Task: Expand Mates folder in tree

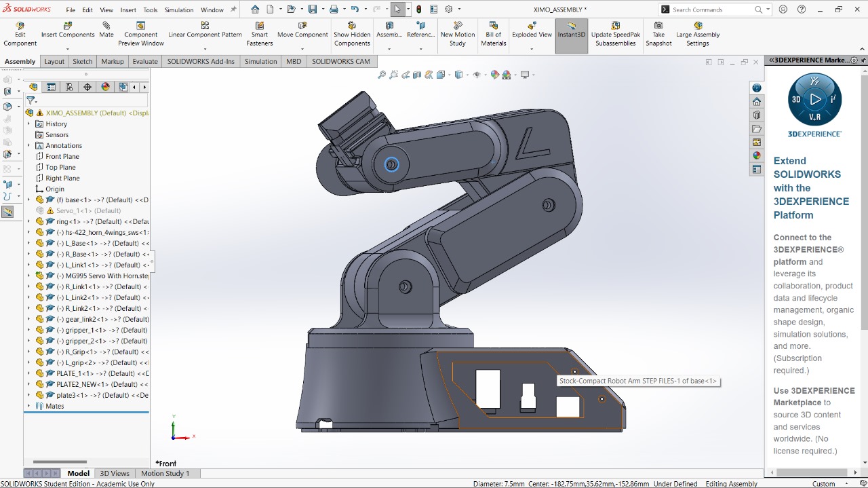Action: [28, 407]
